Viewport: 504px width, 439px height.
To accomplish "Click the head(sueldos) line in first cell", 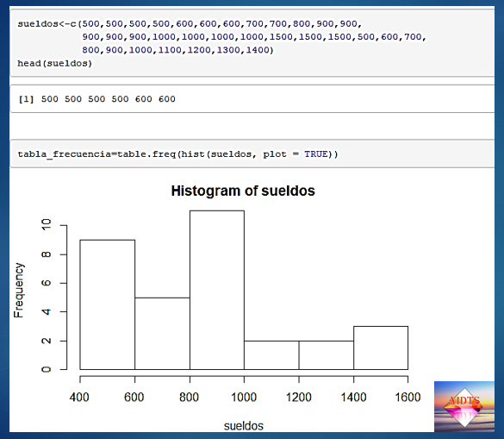I will point(54,64).
